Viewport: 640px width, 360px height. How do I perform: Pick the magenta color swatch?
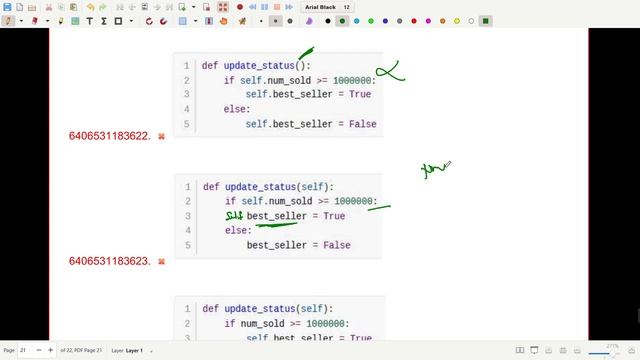428,21
